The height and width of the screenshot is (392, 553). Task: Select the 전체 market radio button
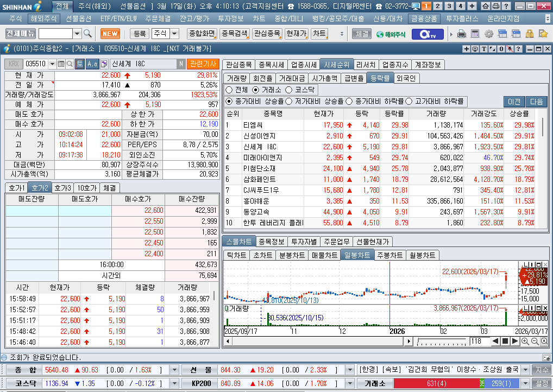point(229,90)
